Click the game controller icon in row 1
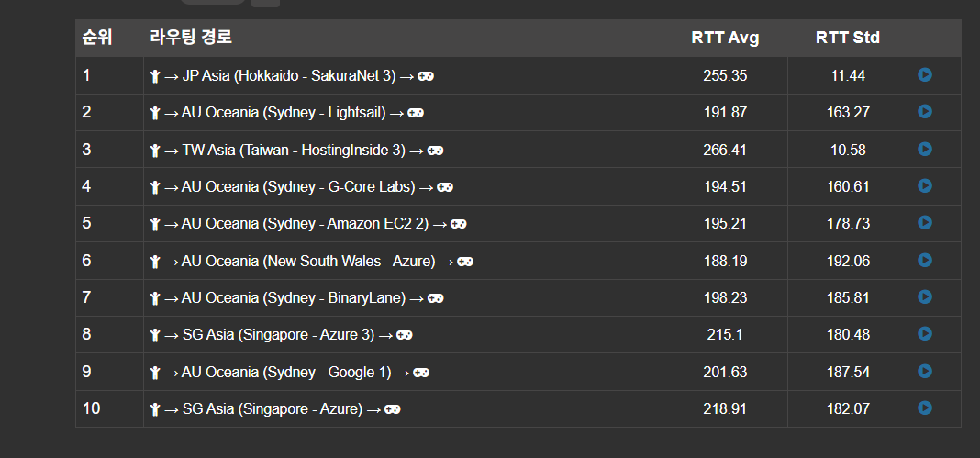 click(x=427, y=76)
